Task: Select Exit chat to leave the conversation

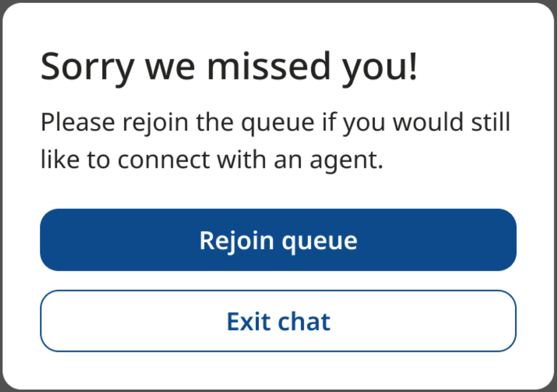Action: [278, 321]
